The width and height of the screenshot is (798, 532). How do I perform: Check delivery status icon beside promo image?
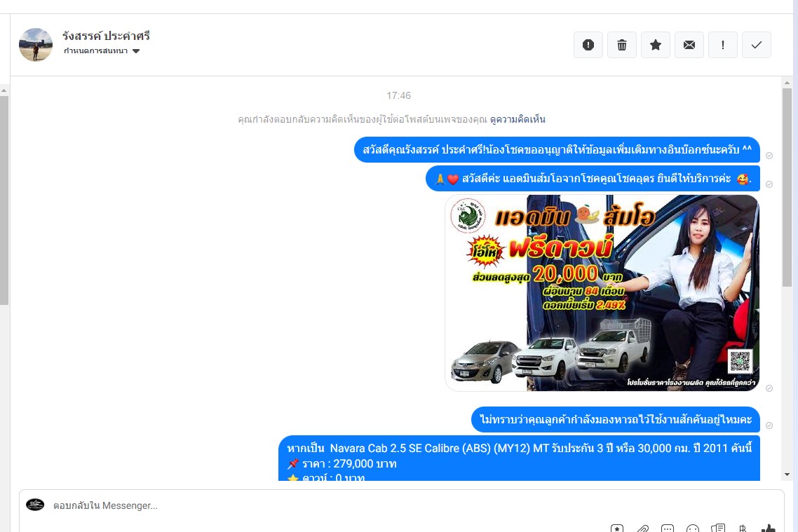point(769,388)
